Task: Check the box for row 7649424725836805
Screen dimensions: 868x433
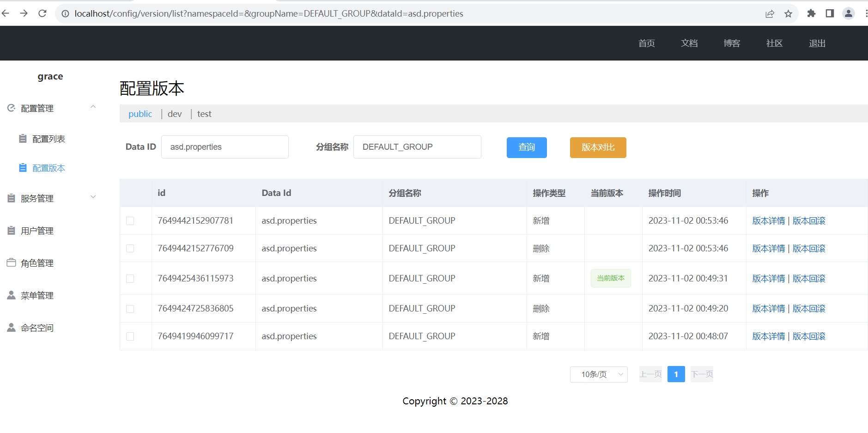Action: coord(130,309)
